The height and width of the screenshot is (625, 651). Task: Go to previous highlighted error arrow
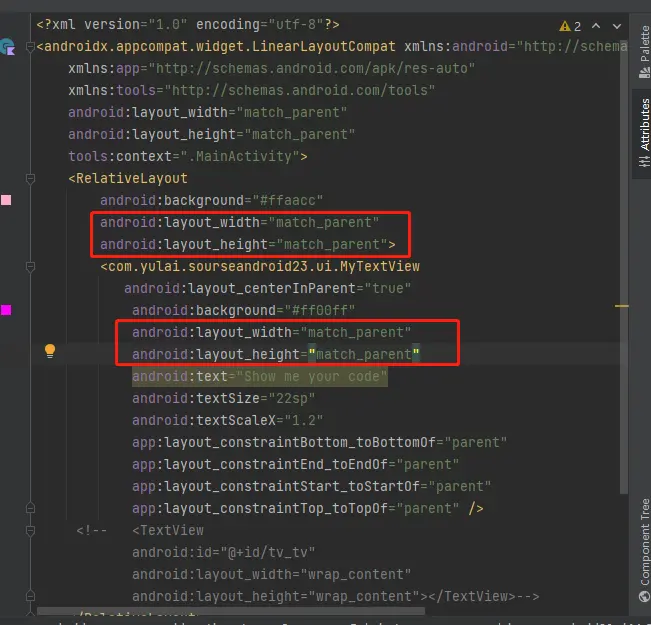point(596,26)
